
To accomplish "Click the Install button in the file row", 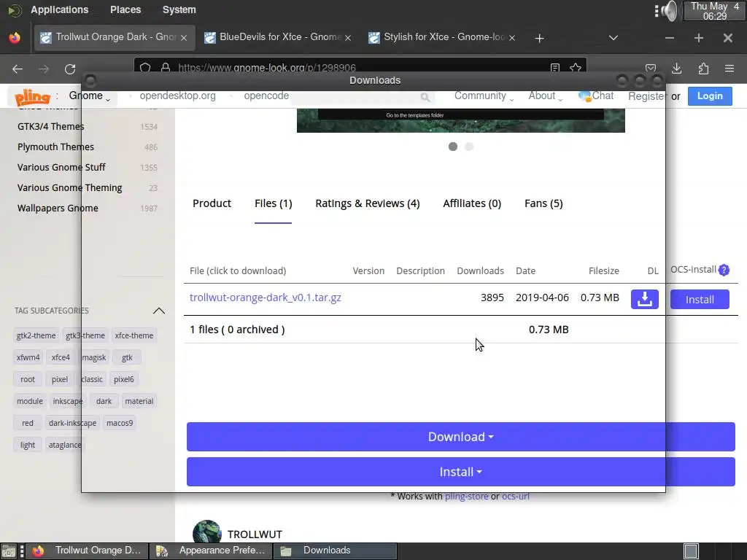I will [x=700, y=300].
